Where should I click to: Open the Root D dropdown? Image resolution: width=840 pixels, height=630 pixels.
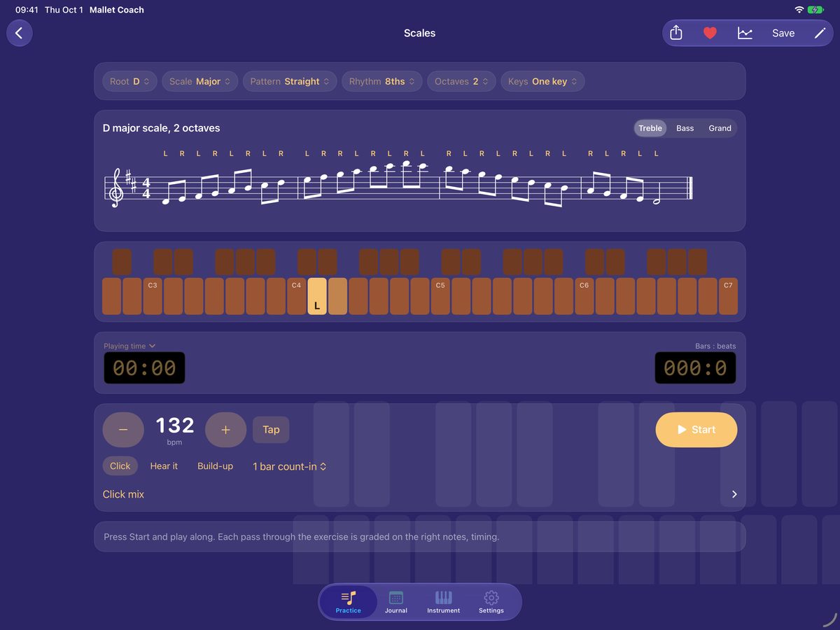[129, 81]
